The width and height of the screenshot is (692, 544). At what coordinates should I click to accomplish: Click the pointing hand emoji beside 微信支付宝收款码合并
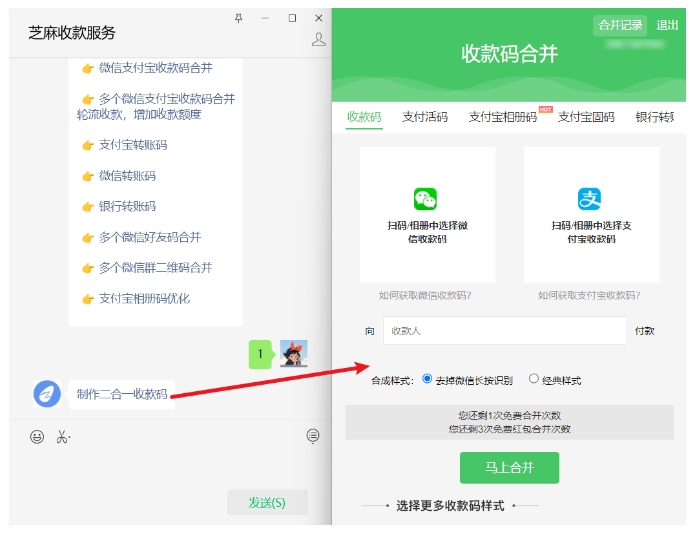pos(88,69)
